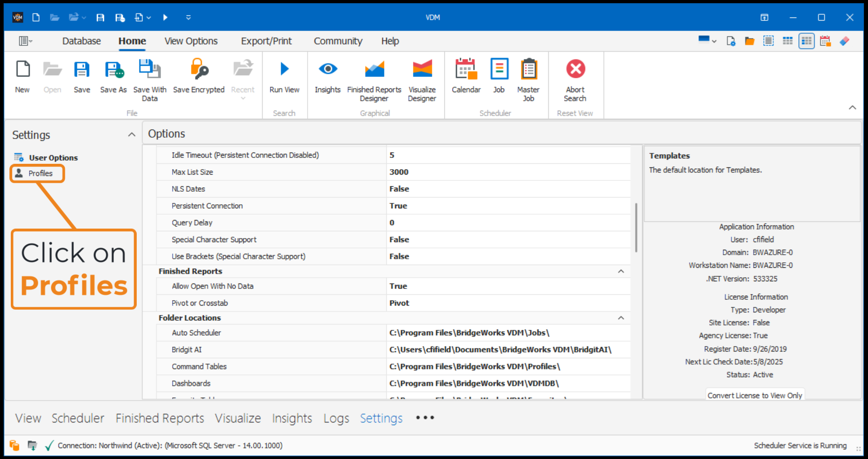Open the Scheduler Calendar icon

tap(466, 76)
